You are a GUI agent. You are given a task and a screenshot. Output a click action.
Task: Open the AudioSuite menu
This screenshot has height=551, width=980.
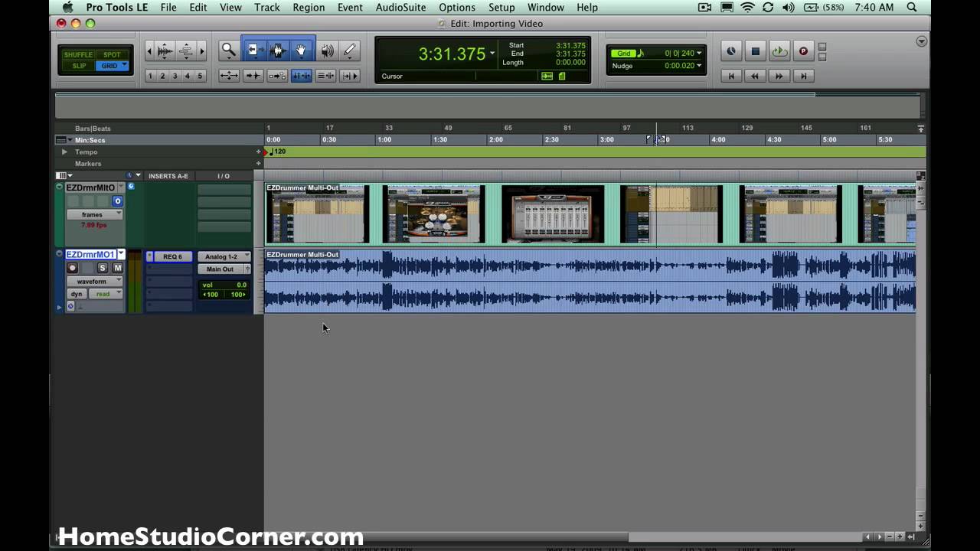(x=400, y=8)
